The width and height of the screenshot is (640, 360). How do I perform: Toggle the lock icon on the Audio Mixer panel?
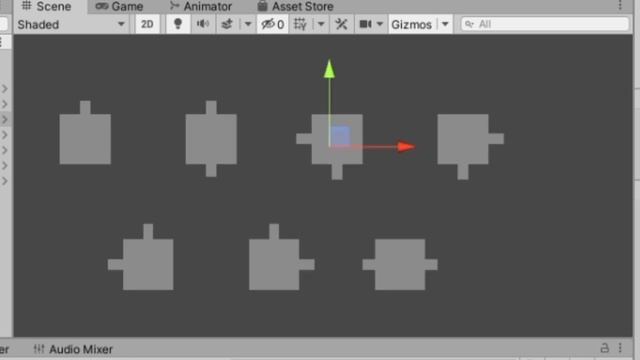604,348
